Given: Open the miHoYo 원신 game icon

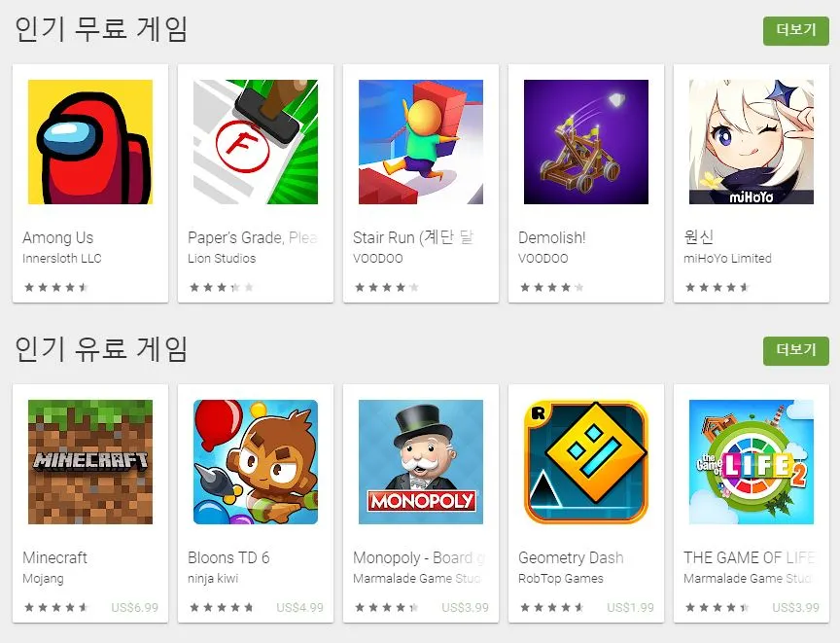Looking at the screenshot, I should pos(752,142).
